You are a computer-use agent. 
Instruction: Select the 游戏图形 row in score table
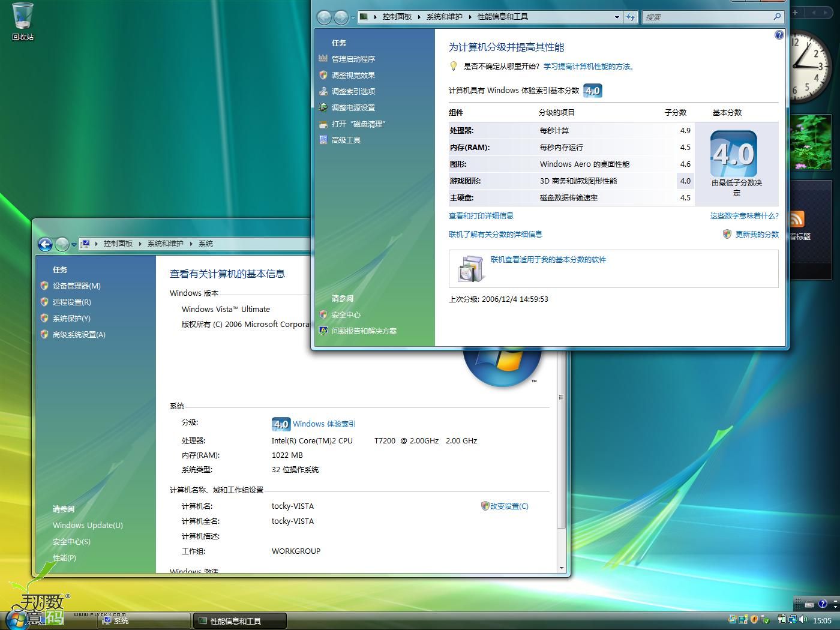pyautogui.click(x=571, y=181)
